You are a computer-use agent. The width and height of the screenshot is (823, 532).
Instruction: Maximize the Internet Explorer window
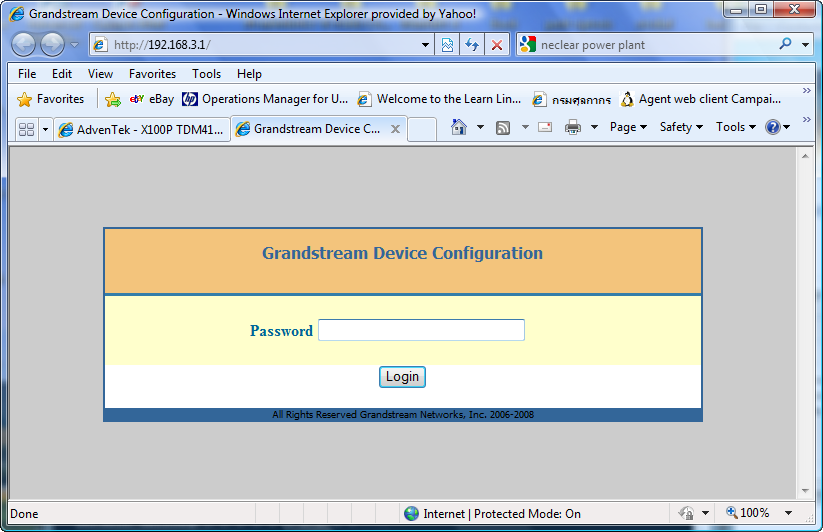(x=761, y=9)
